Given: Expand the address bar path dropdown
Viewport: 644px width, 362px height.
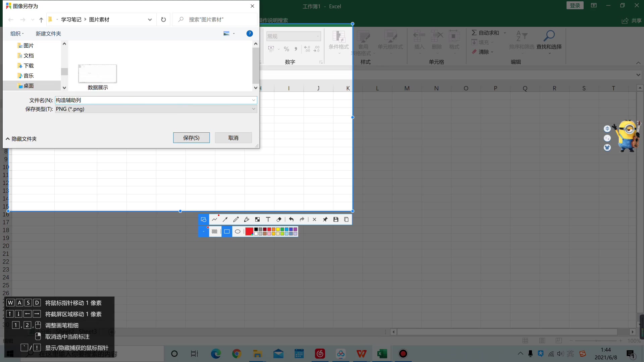Looking at the screenshot, I should [x=150, y=19].
